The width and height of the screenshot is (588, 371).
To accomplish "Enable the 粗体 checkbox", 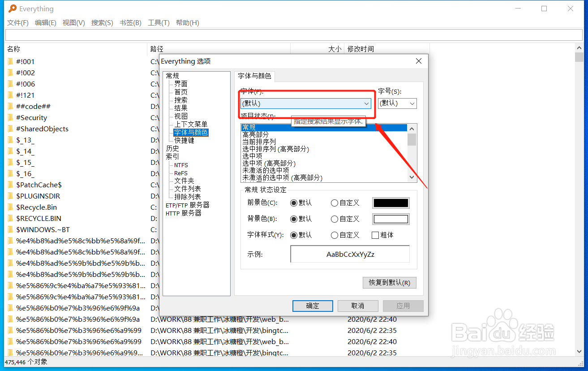I will 375,235.
